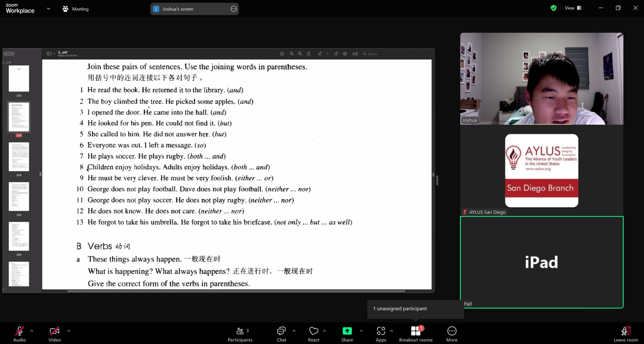Expand share options arrow beside Share

click(x=361, y=331)
